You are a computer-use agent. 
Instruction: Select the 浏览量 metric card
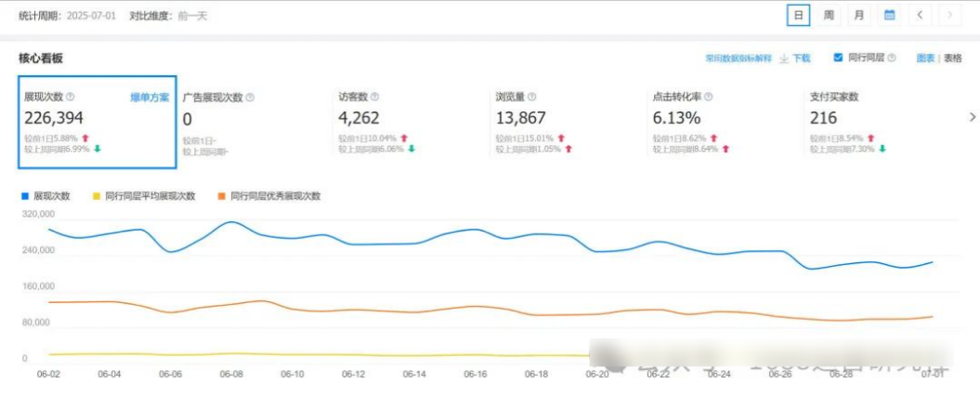pyautogui.click(x=568, y=123)
